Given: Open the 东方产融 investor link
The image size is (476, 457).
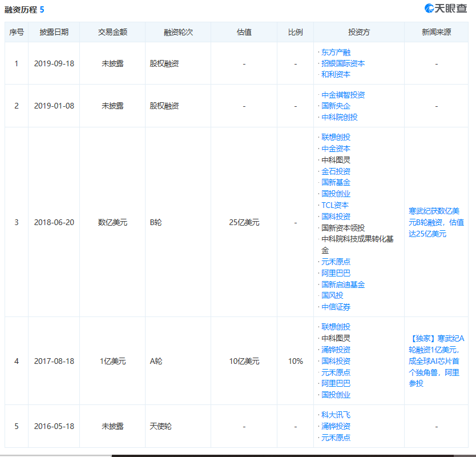Looking at the screenshot, I should point(336,52).
